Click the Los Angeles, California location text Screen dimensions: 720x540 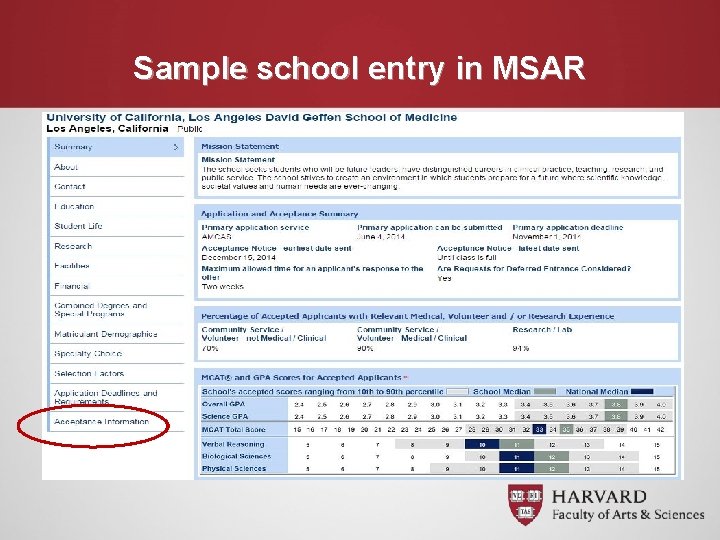tap(107, 129)
